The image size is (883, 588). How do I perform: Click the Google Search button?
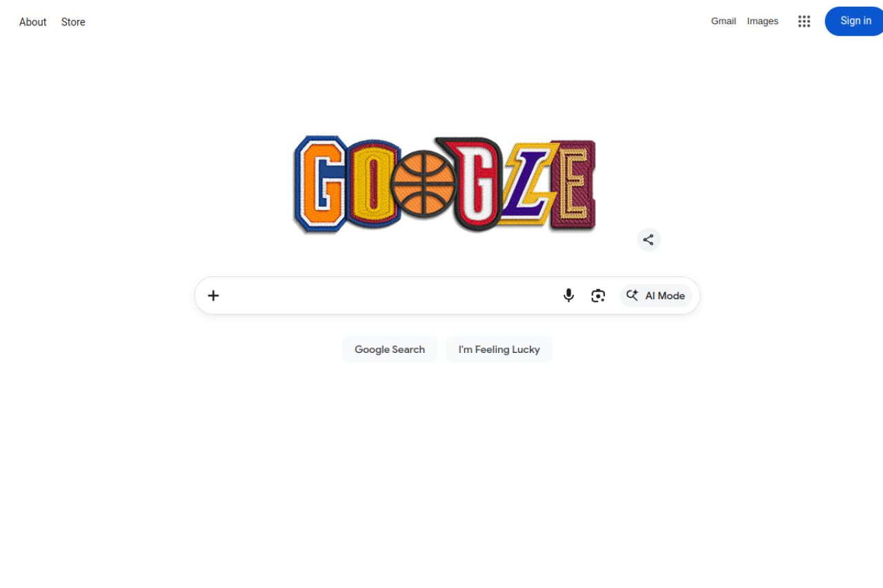(390, 349)
